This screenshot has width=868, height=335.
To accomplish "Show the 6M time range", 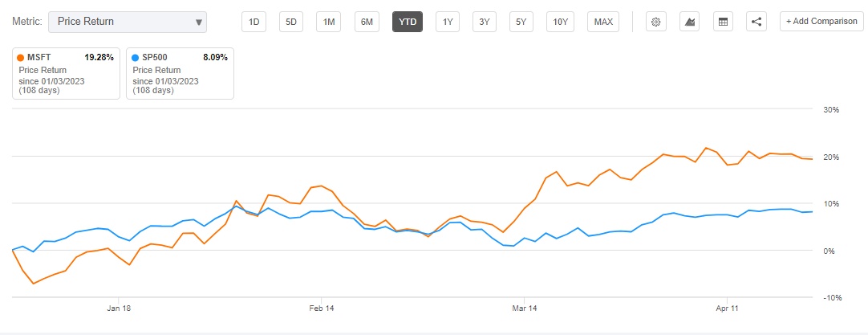I will coord(367,22).
